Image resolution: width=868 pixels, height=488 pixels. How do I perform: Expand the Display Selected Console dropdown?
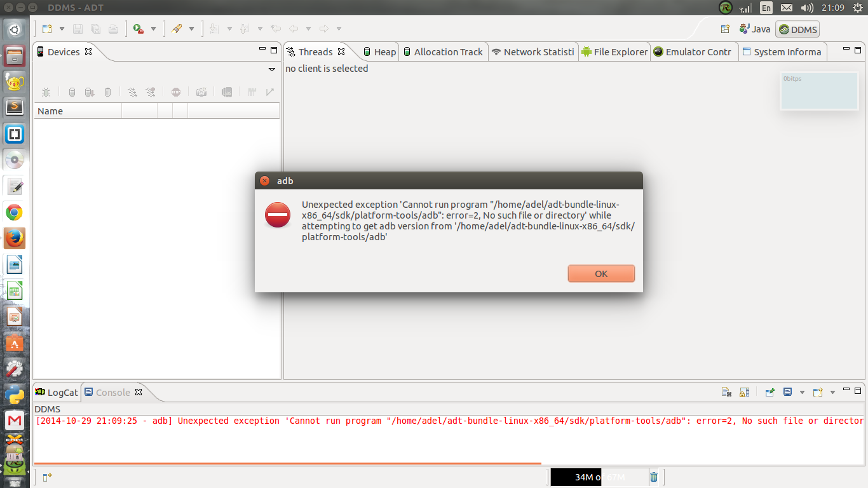802,393
